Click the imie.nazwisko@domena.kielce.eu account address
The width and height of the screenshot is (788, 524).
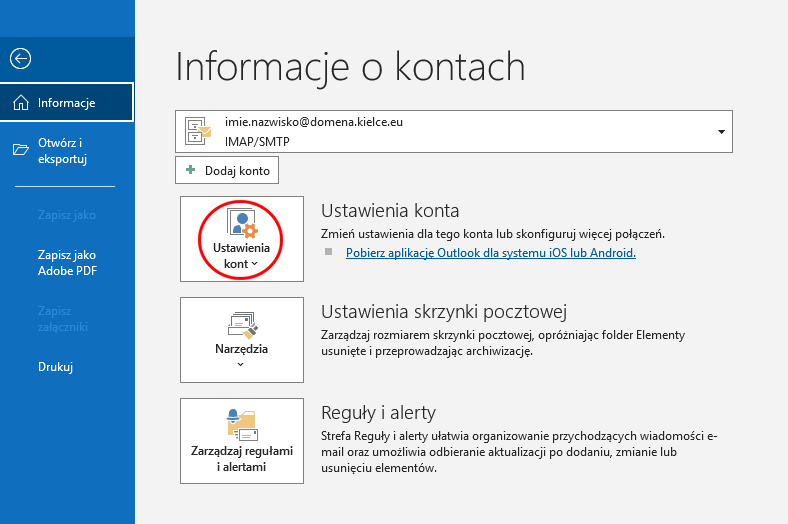(314, 122)
